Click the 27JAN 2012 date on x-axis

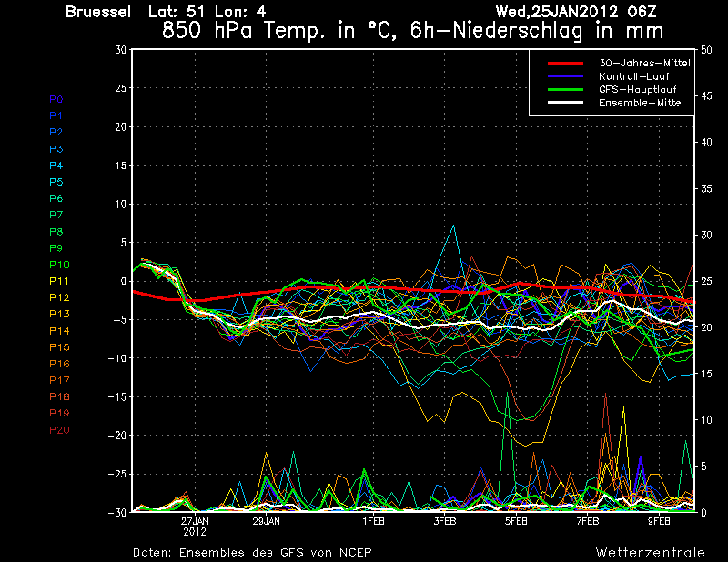193,526
